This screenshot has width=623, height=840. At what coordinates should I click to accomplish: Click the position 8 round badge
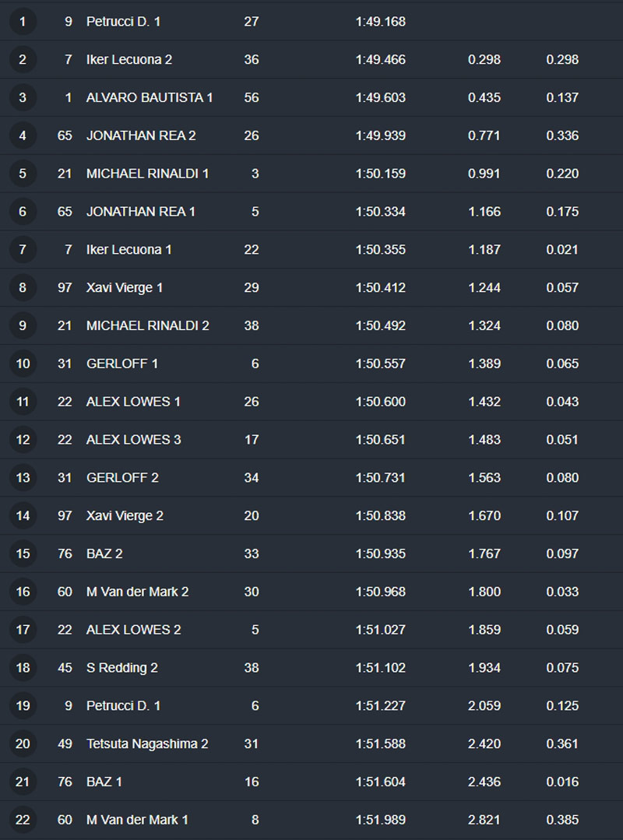pos(23,288)
